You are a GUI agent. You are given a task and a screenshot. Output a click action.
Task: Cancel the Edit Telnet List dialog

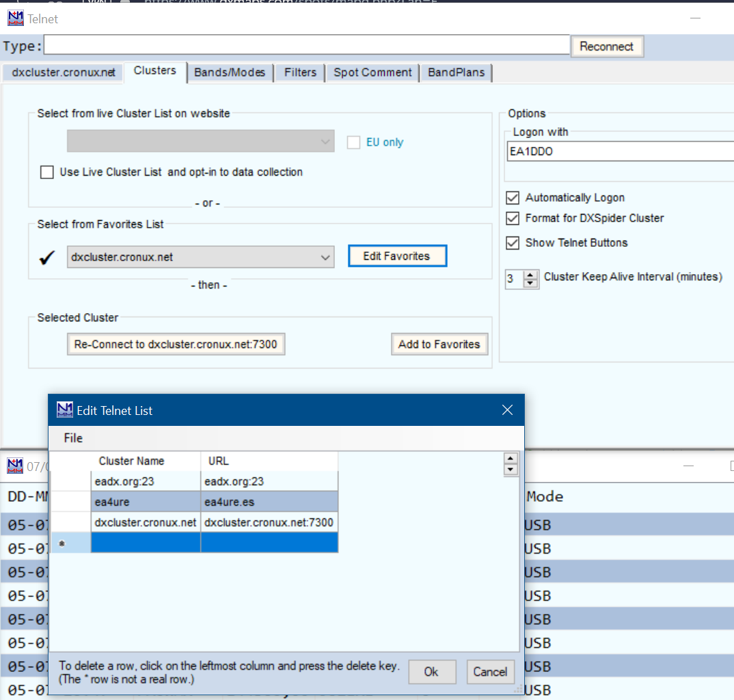pos(490,672)
